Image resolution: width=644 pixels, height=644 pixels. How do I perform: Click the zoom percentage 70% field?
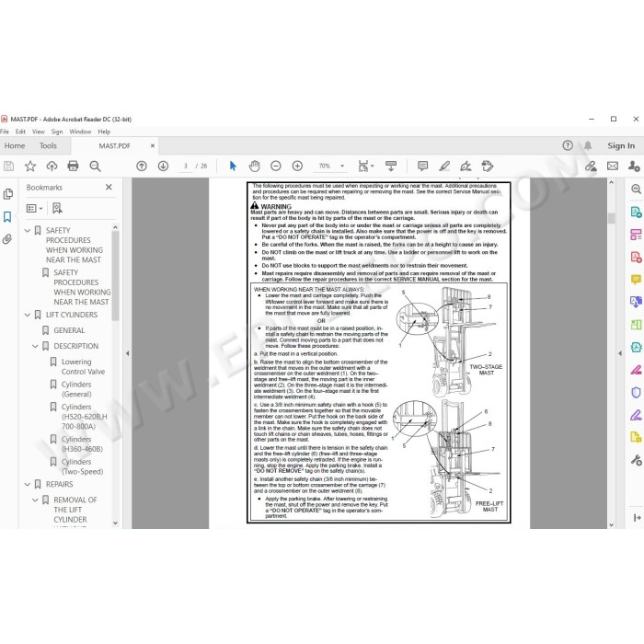(x=325, y=166)
